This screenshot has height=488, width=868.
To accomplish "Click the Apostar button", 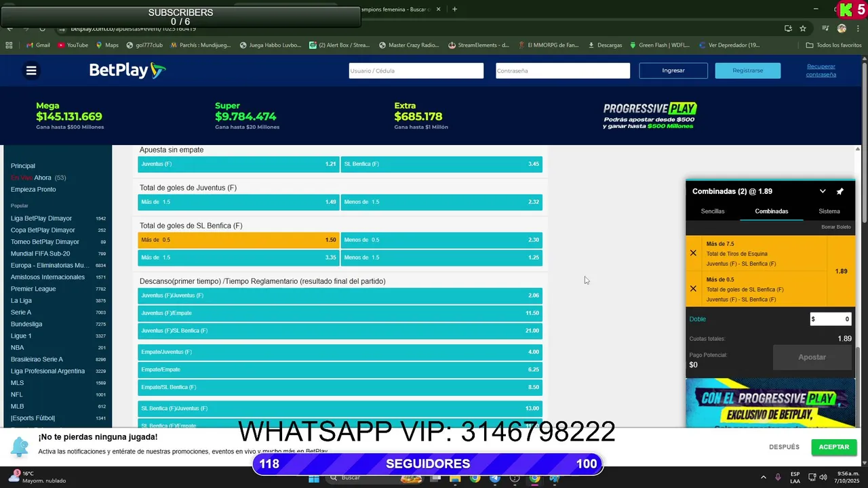I will [x=812, y=357].
